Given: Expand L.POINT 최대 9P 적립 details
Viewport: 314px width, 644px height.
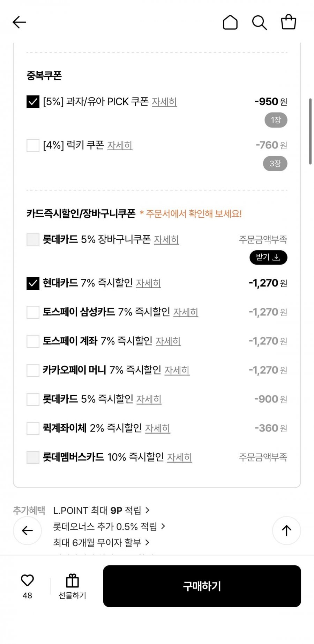Looking at the screenshot, I should coord(101,511).
